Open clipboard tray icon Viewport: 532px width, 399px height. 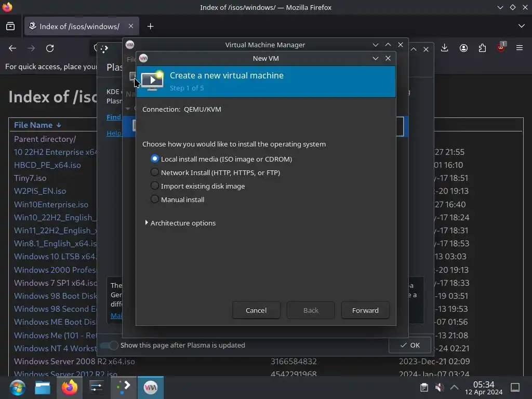pyautogui.click(x=424, y=388)
